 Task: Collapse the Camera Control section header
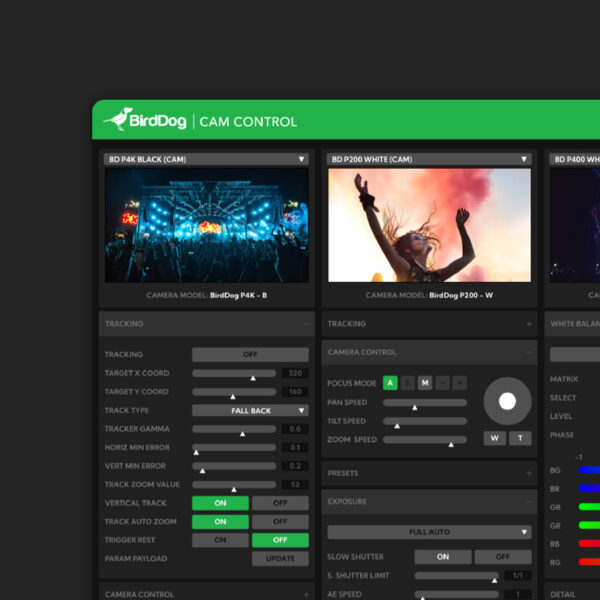point(529,352)
